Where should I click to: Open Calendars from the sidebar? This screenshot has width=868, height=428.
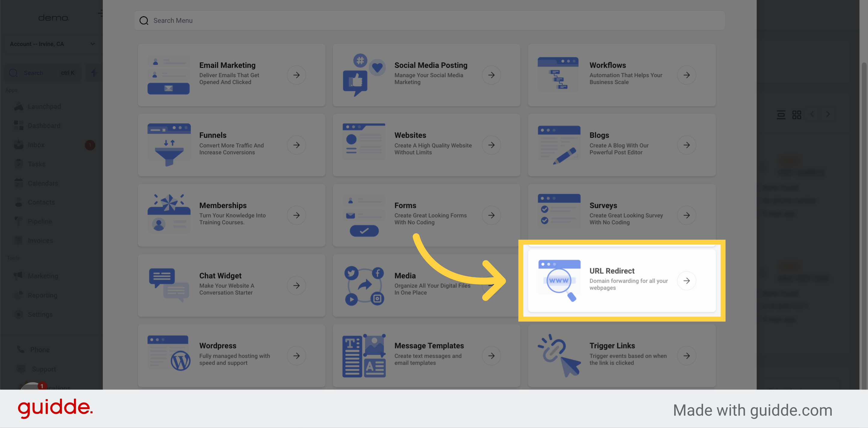pyautogui.click(x=19, y=183)
